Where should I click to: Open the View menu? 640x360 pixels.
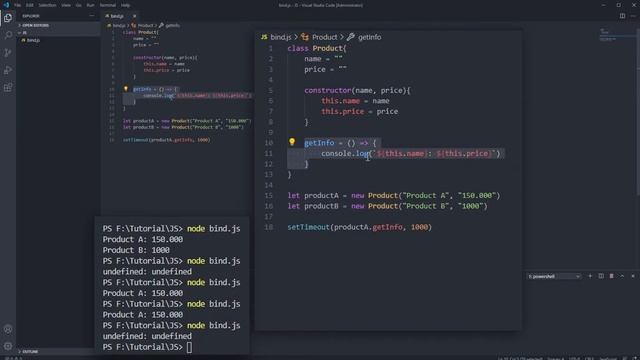point(66,5)
